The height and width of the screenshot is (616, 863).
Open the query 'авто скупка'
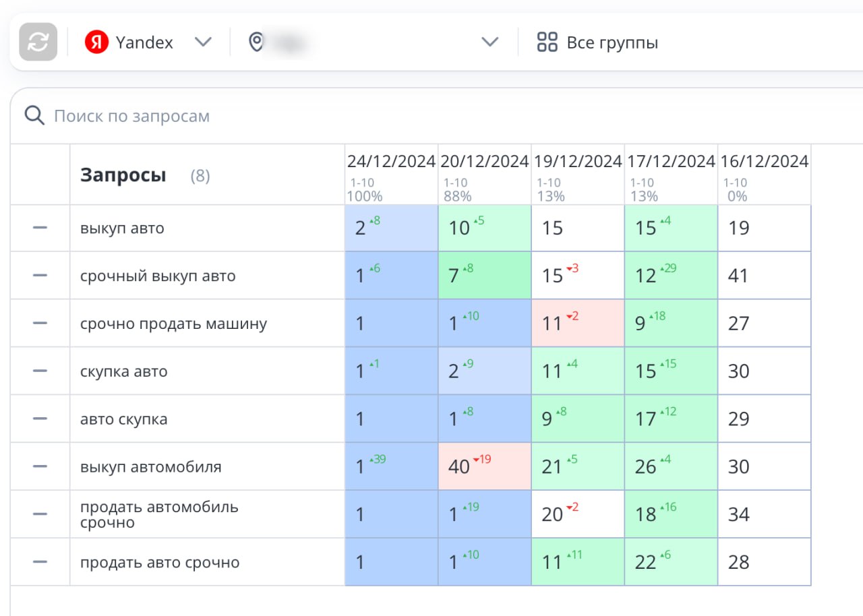[x=123, y=419]
